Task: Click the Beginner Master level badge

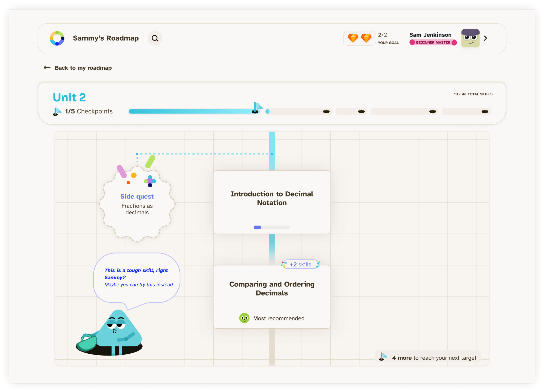Action: pos(433,42)
